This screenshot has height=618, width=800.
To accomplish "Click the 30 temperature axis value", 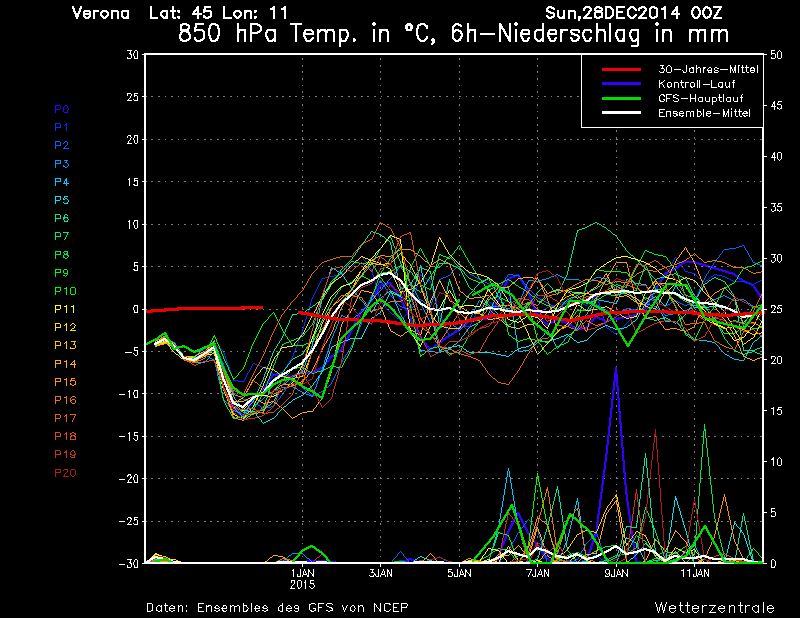I will click(x=133, y=55).
